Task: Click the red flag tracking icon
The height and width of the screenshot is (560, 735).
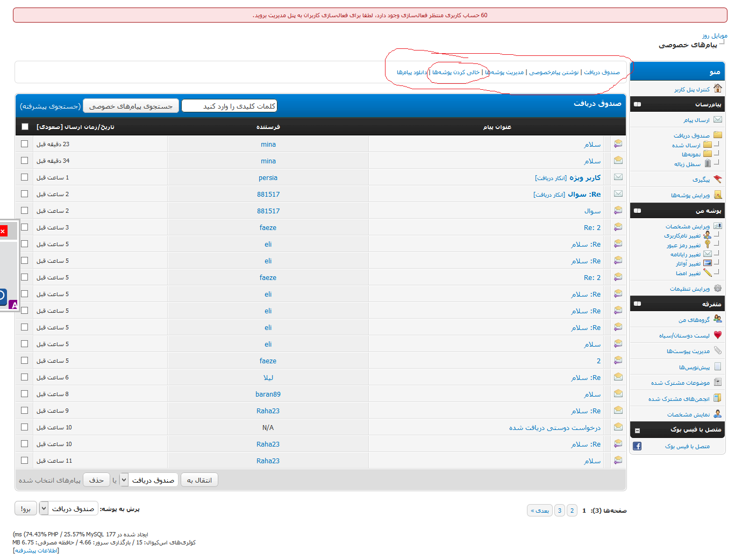Action: click(x=718, y=179)
